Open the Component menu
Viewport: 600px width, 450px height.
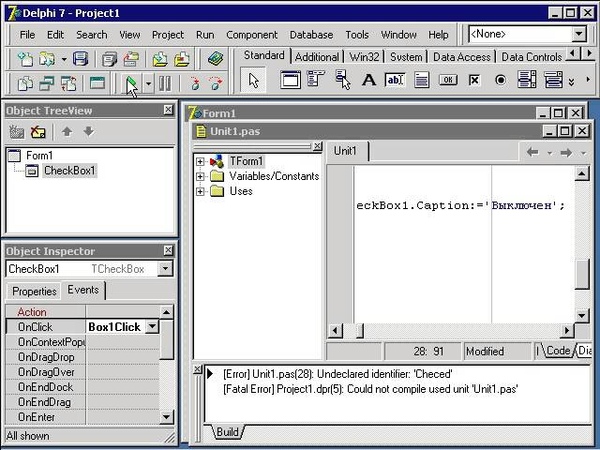click(x=252, y=34)
